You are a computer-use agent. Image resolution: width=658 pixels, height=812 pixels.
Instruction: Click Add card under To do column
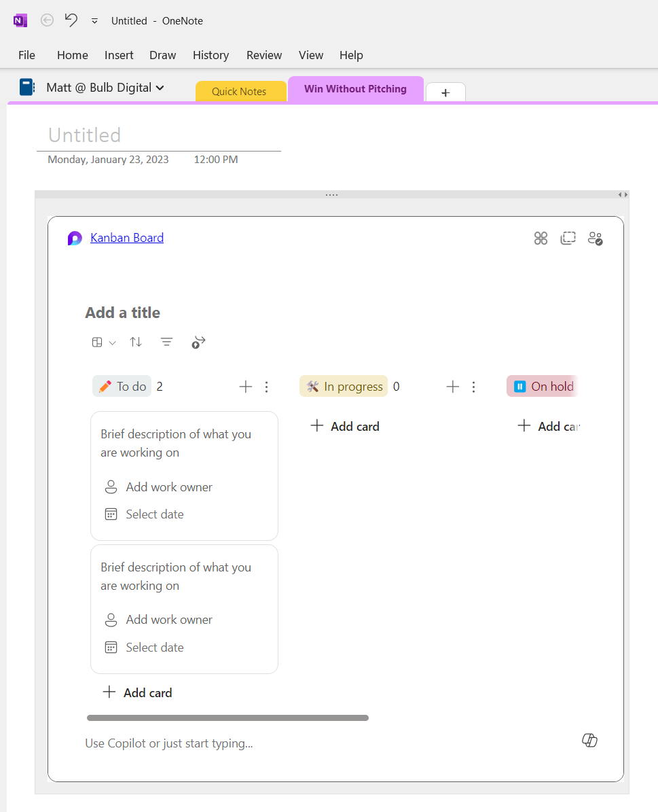[x=138, y=692]
